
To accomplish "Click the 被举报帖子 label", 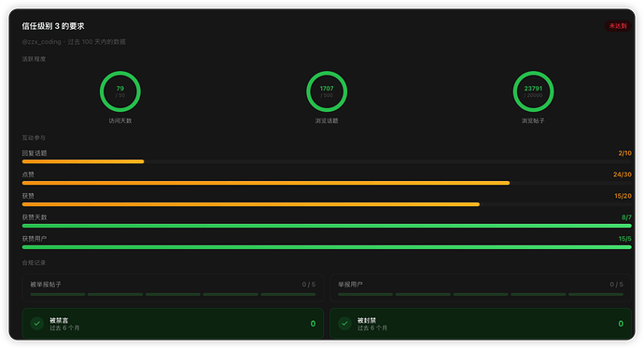I will (46, 285).
